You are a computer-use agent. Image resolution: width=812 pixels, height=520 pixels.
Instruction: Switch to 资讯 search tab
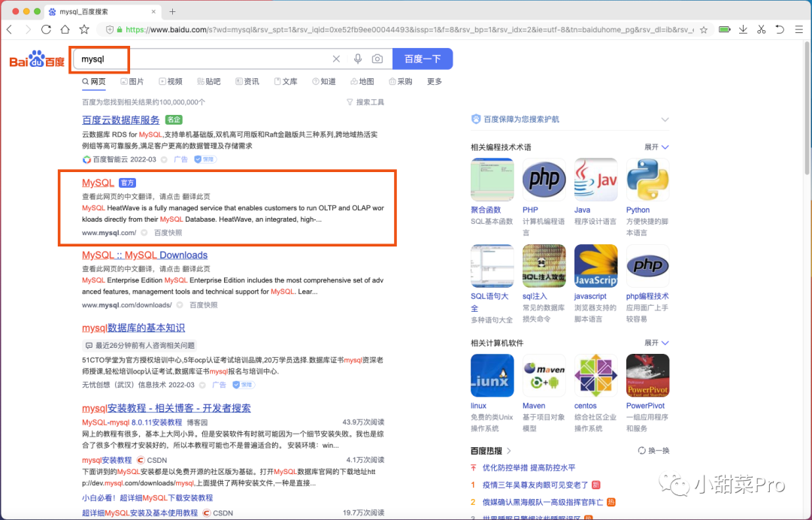(x=247, y=81)
